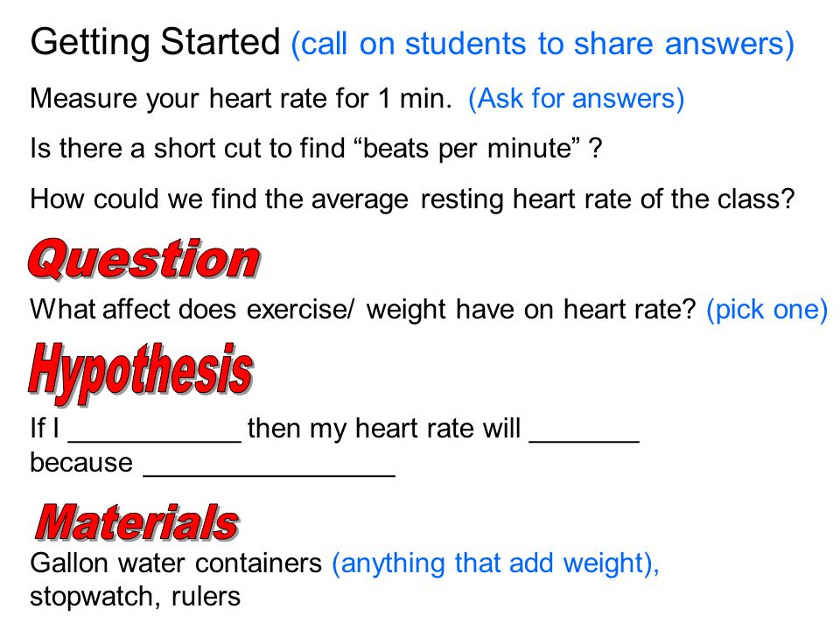Click 'then my heart rate will' text
This screenshot has height=630, width=840.
tap(383, 429)
